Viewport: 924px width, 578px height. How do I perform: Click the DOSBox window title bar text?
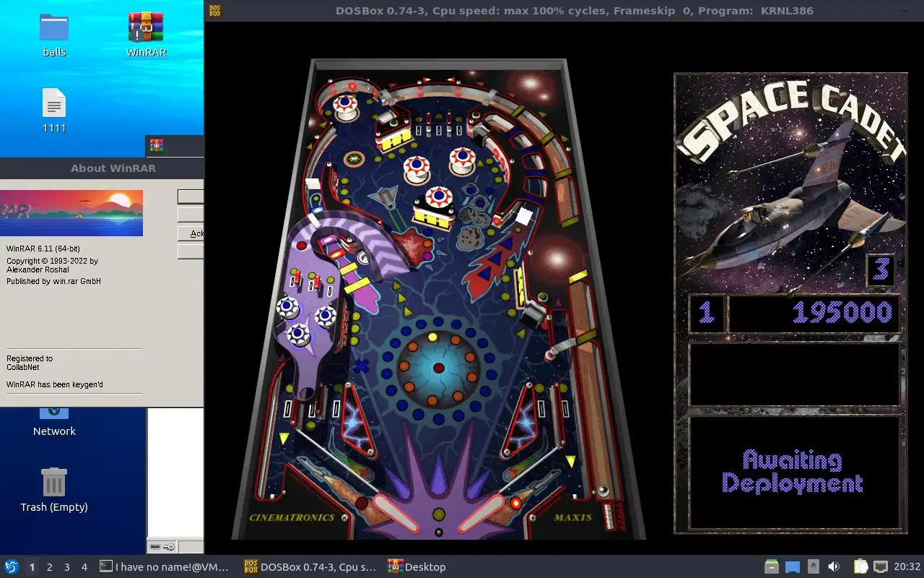574,10
